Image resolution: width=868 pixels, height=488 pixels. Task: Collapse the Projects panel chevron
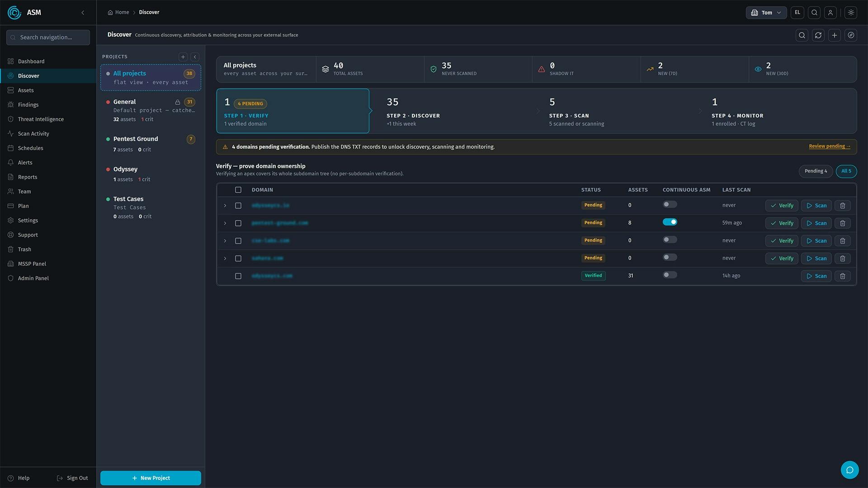195,57
